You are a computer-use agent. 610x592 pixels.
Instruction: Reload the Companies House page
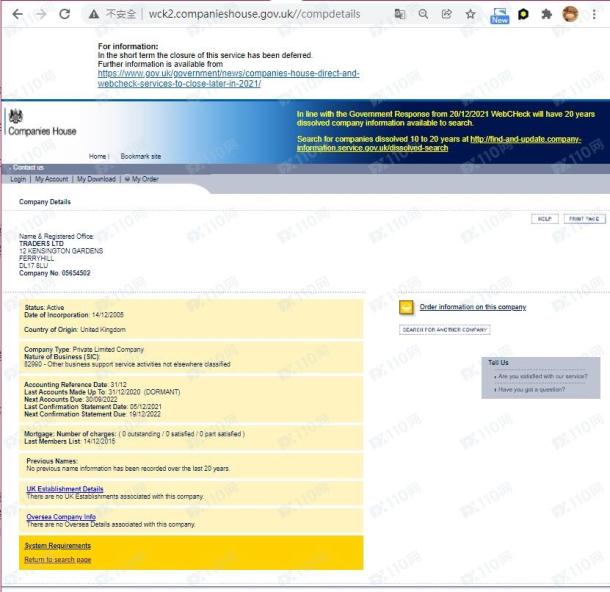(x=65, y=14)
